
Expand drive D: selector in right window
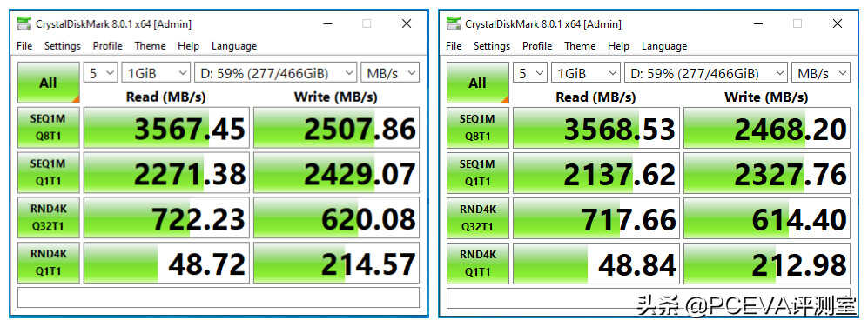pyautogui.click(x=706, y=72)
